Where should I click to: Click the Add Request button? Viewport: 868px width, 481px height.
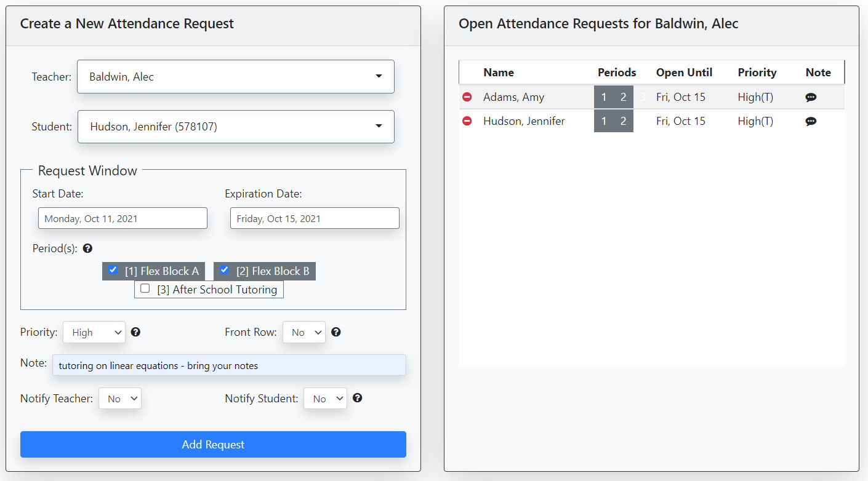[x=213, y=444]
